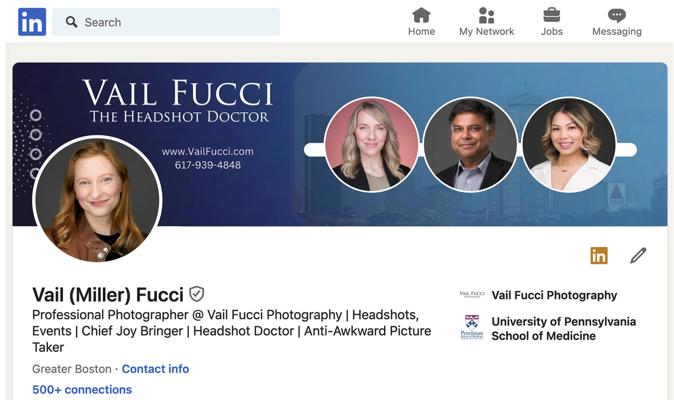Screen dimensions: 674x400
Task: Open the Home icon
Action: (421, 15)
